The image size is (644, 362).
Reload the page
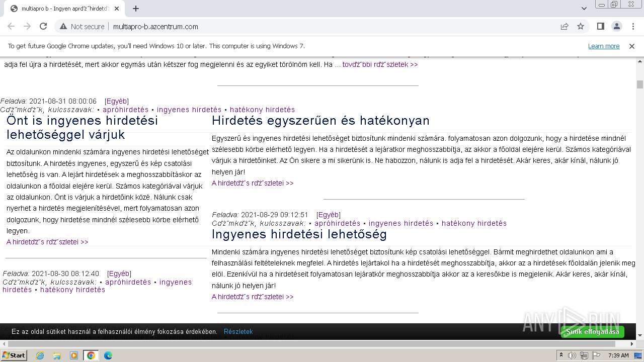point(43,27)
